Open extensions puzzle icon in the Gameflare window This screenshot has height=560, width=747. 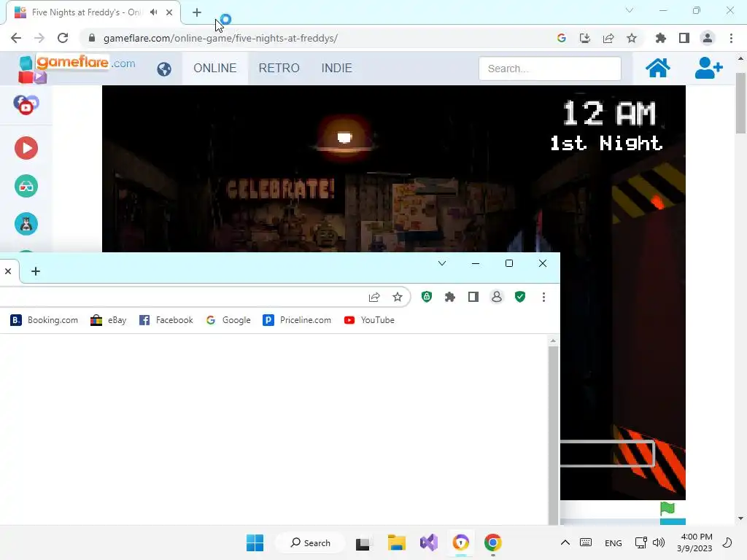point(661,38)
